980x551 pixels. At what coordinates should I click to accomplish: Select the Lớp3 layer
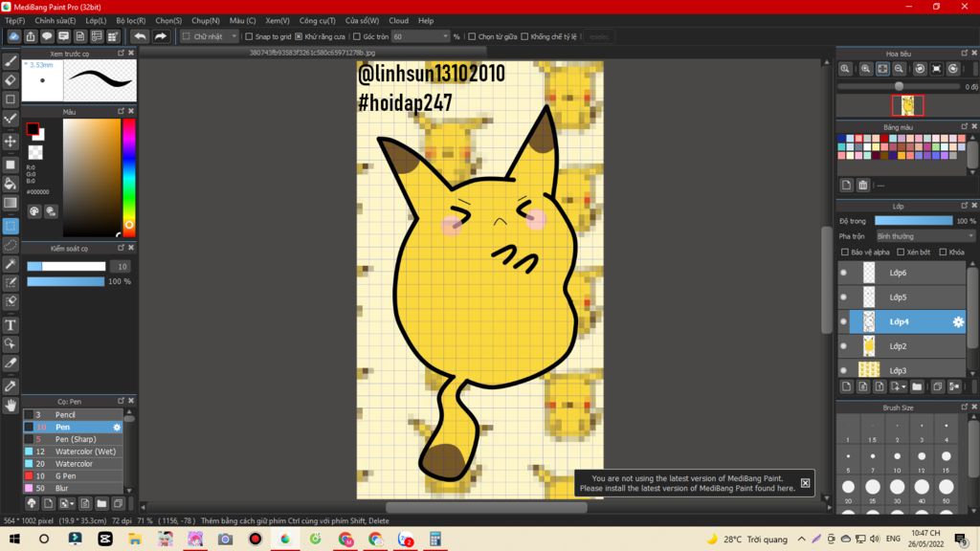[902, 369]
